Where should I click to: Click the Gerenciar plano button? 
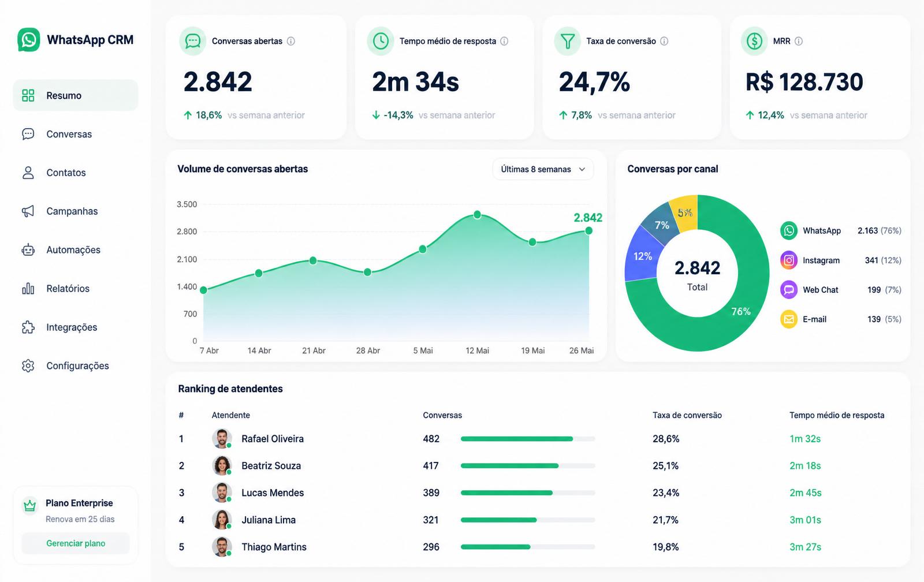coord(76,543)
